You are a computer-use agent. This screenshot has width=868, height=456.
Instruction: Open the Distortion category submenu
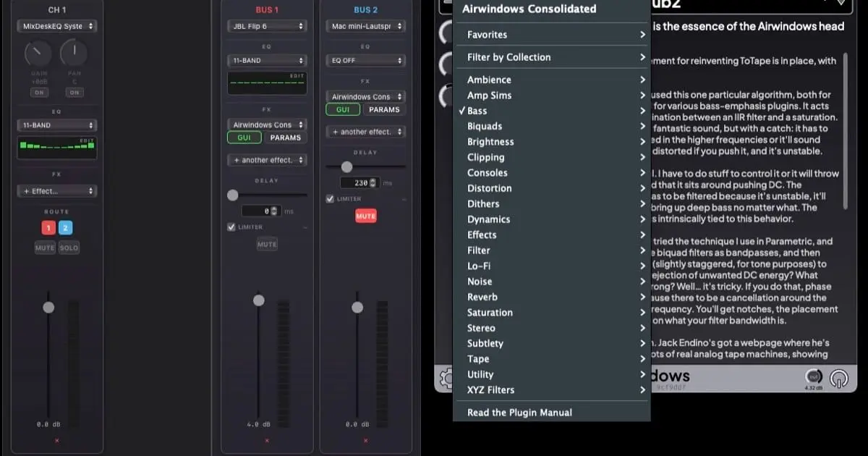(x=552, y=188)
